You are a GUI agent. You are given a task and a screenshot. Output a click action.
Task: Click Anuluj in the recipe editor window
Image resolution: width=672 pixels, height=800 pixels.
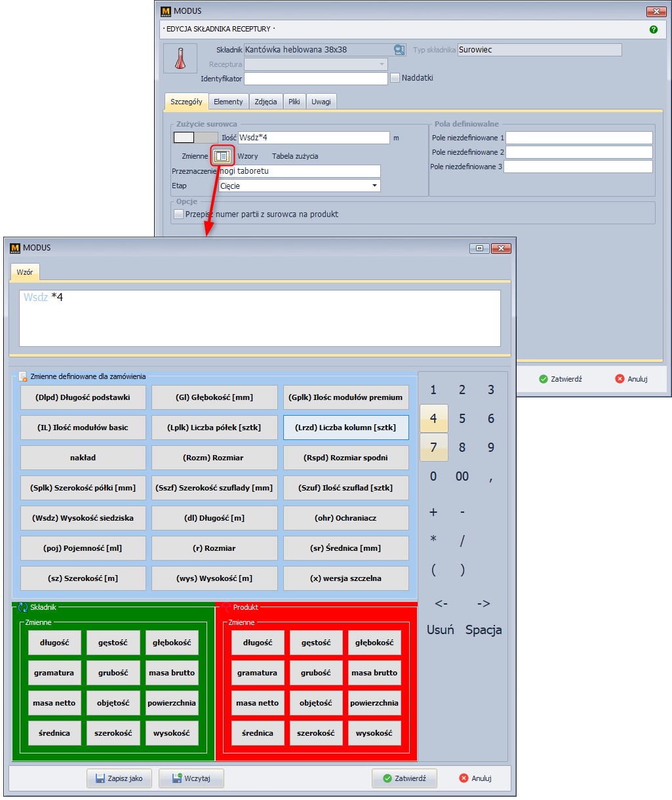(631, 379)
